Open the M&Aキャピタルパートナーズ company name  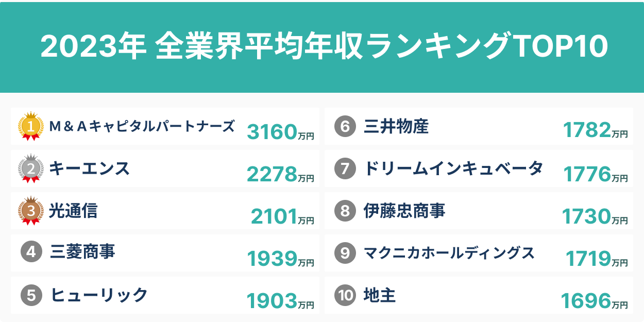[x=142, y=126]
